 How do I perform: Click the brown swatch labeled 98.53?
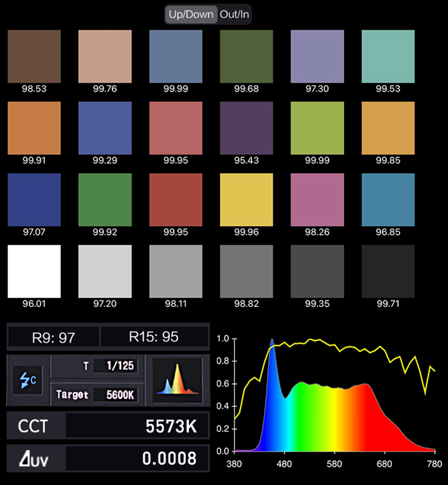(x=34, y=56)
